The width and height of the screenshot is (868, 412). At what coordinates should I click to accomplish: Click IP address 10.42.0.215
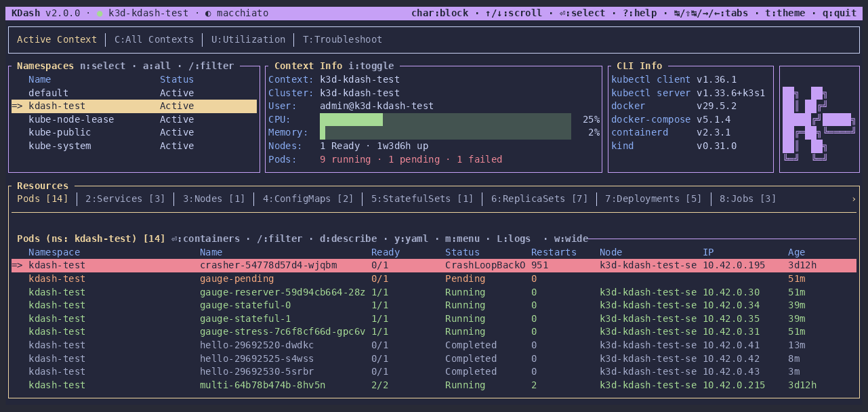[x=734, y=385]
